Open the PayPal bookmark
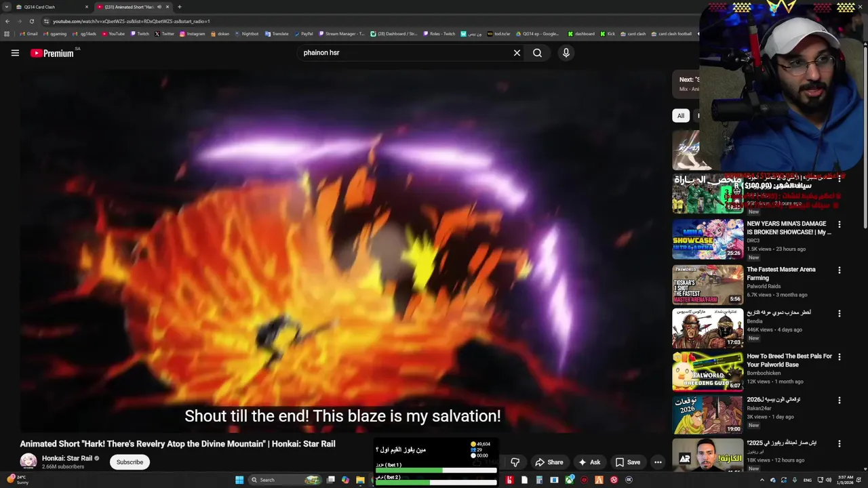Viewport: 868px width, 488px height. pyautogui.click(x=303, y=34)
